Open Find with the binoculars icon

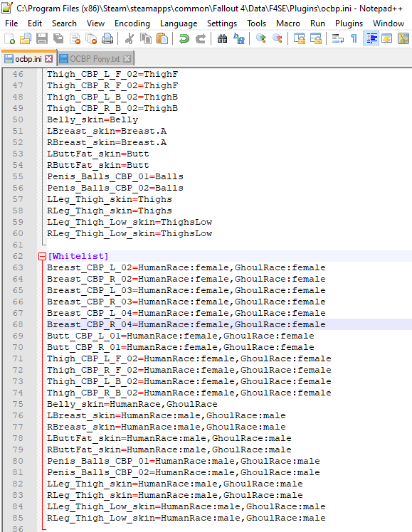pos(222,38)
